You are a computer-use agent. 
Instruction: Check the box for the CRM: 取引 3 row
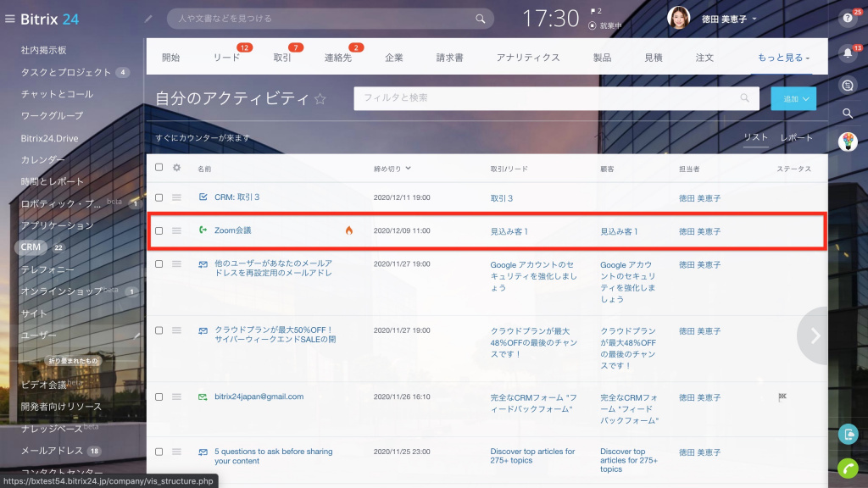[x=159, y=197]
